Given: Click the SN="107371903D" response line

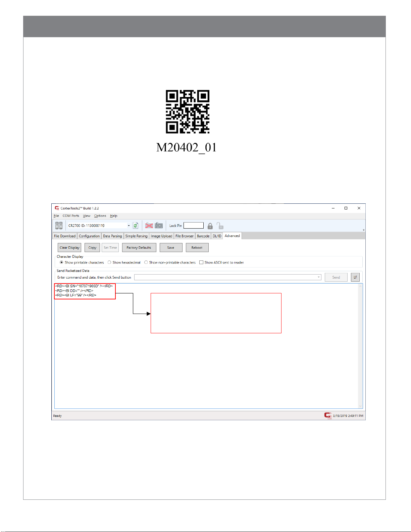Looking at the screenshot, I should pyautogui.click(x=84, y=286).
